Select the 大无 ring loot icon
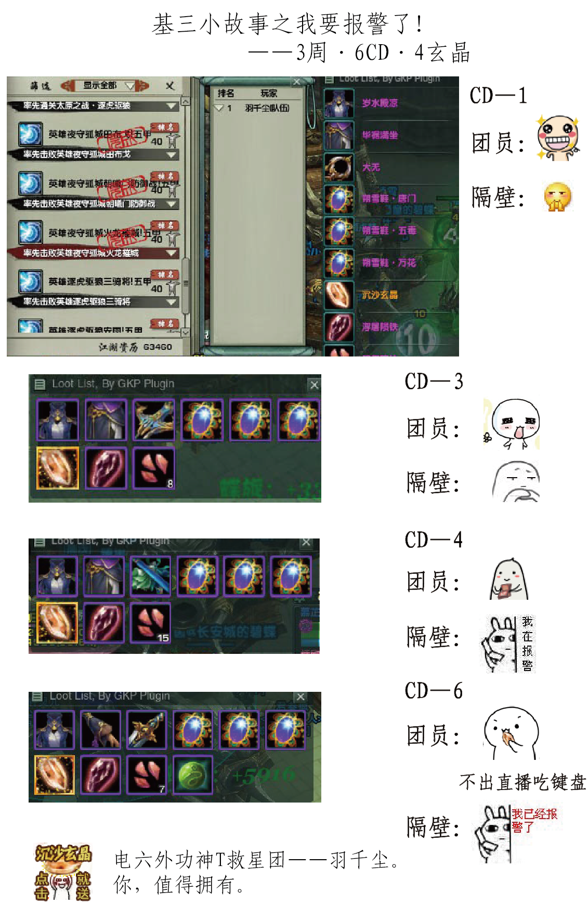This screenshot has height=920, width=588. tap(339, 167)
